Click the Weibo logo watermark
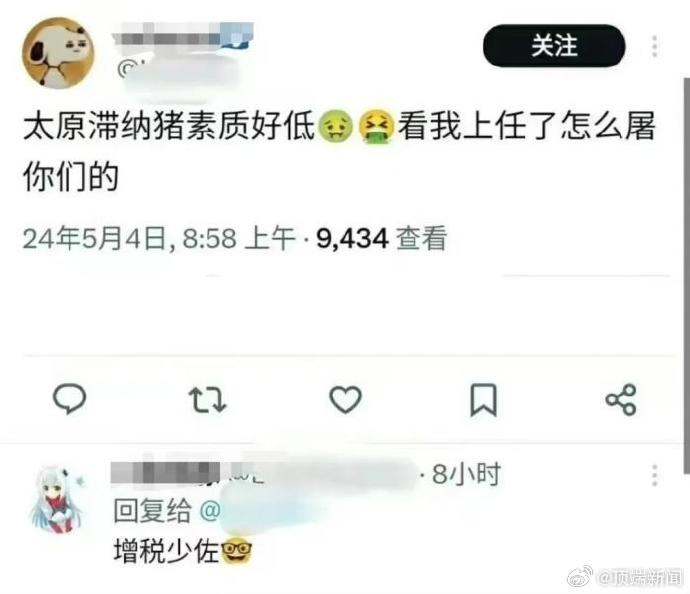The height and width of the screenshot is (594, 690). pos(580,578)
